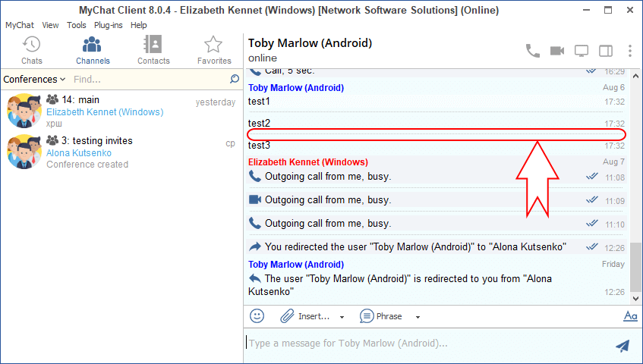This screenshot has width=643, height=364.
Task: Switch to the Contacts tab
Action: 153,50
